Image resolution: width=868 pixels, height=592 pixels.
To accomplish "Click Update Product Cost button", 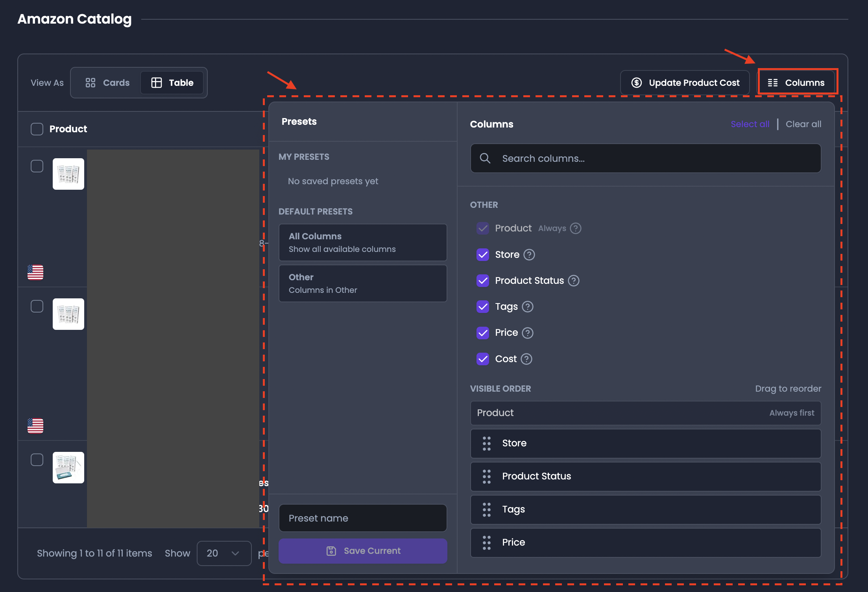I will tap(685, 83).
